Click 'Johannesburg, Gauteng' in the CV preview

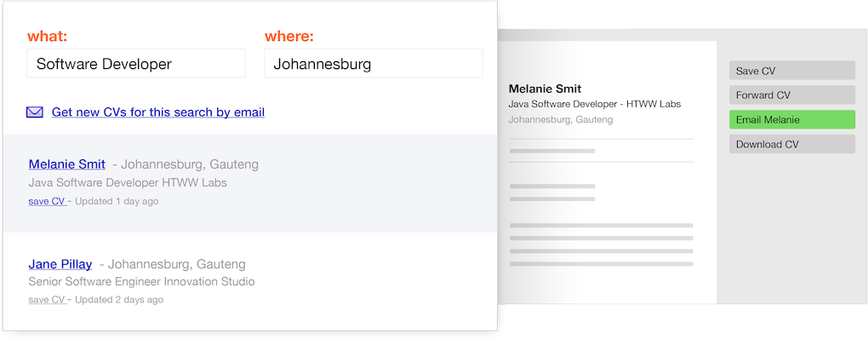point(560,119)
